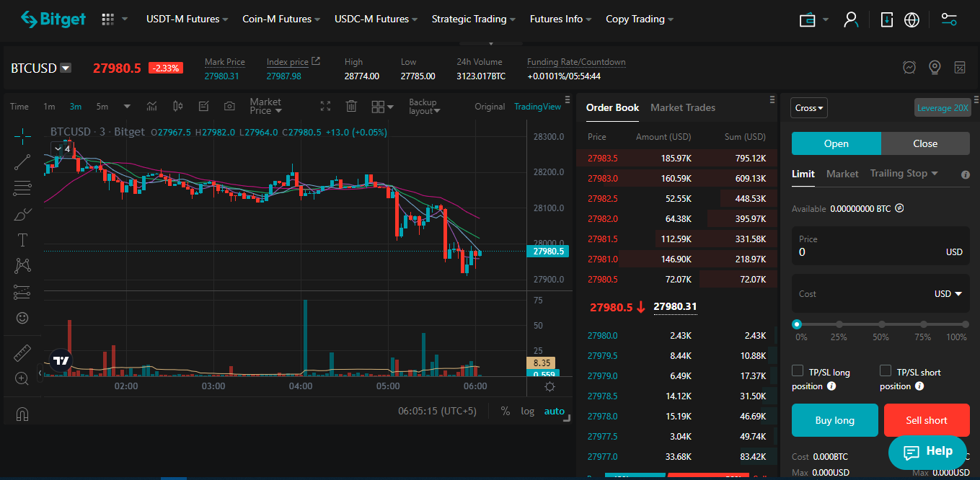Open the Market Price chart dropdown
The image size is (980, 480).
coord(265,107)
